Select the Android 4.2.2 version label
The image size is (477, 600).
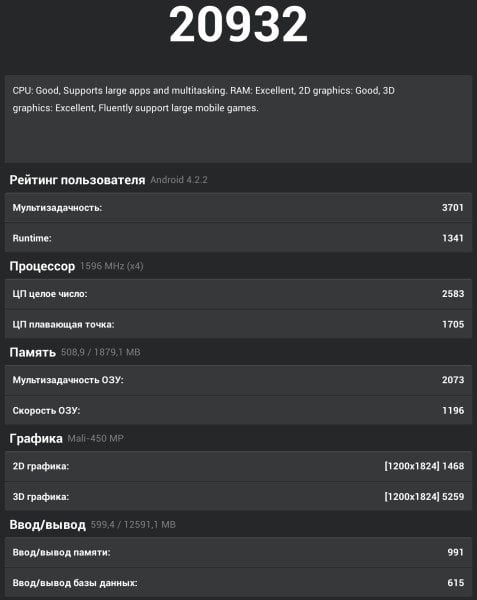click(x=179, y=180)
